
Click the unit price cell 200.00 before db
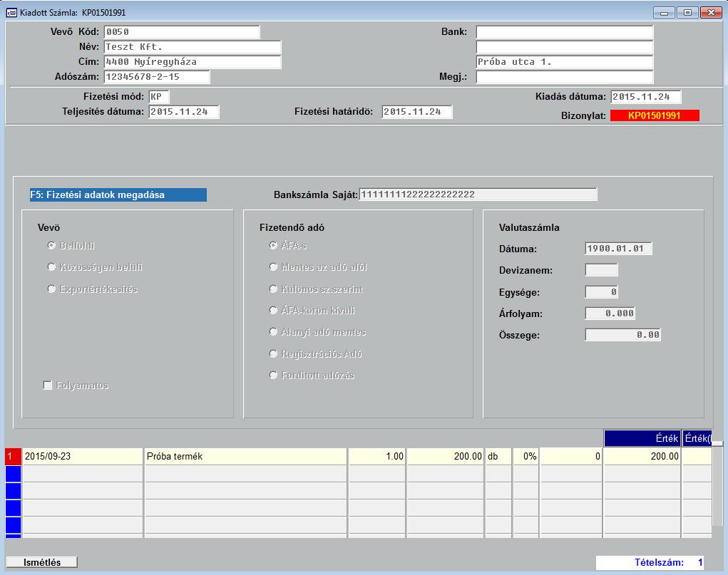pos(445,456)
